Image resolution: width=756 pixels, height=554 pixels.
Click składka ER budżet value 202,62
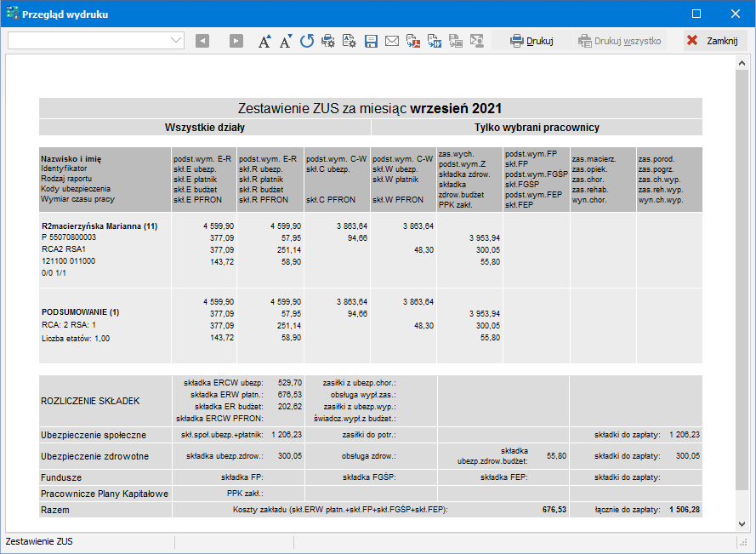click(x=290, y=406)
